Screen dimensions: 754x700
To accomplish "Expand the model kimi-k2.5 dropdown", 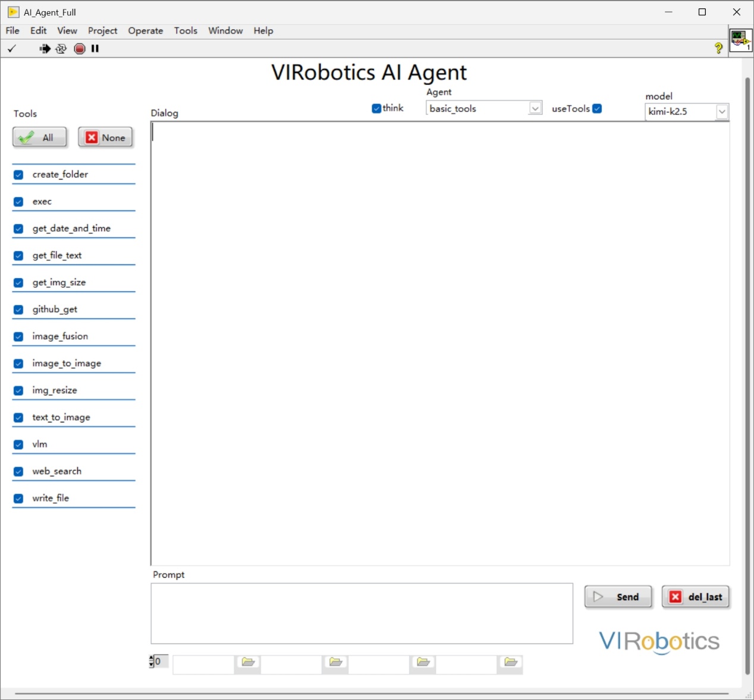I will (722, 112).
